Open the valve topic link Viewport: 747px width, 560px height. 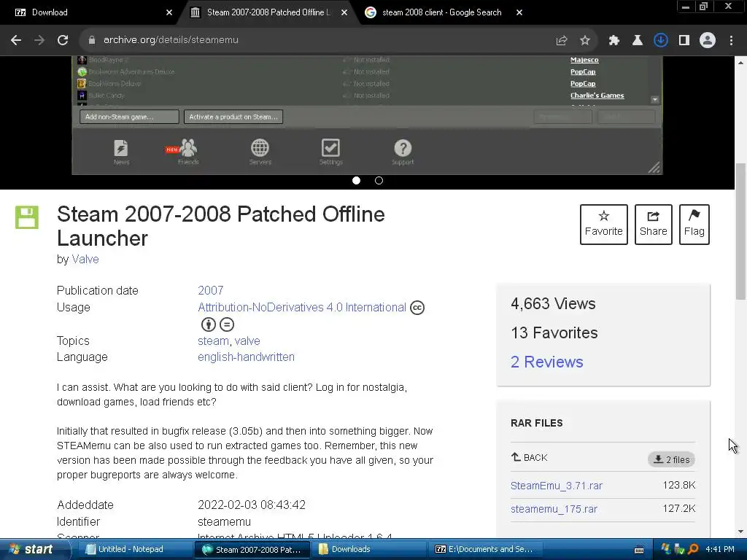pyautogui.click(x=247, y=341)
